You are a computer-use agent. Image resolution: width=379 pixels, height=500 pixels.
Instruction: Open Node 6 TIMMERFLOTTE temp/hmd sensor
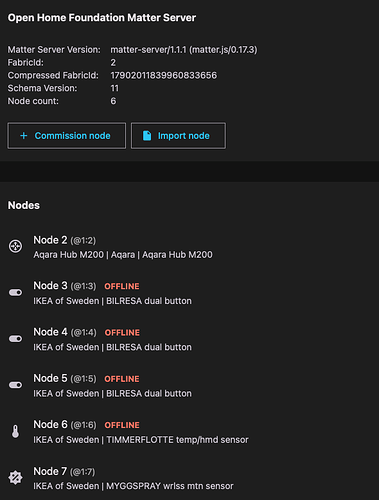pos(189,432)
